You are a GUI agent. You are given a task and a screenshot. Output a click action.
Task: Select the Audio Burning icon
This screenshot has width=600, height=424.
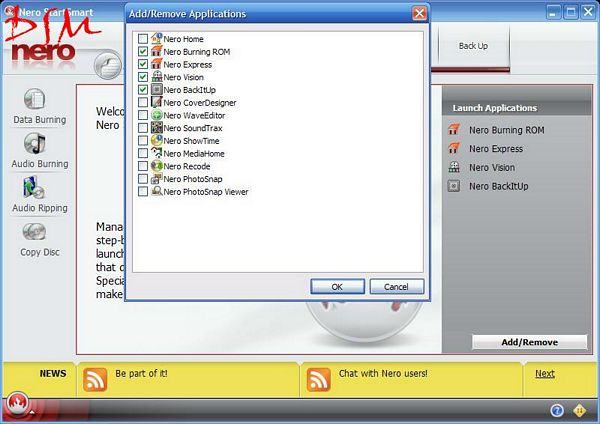36,145
